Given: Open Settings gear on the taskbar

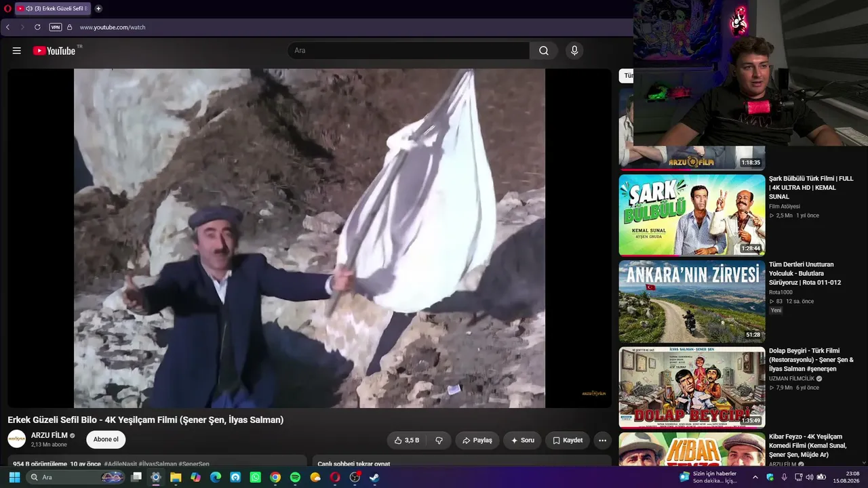Looking at the screenshot, I should [x=156, y=477].
